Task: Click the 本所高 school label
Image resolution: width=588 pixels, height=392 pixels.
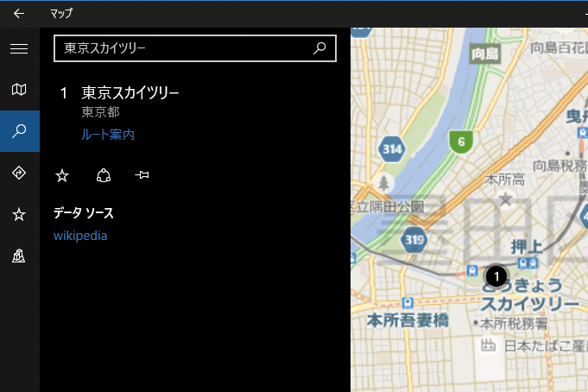Action: (504, 180)
